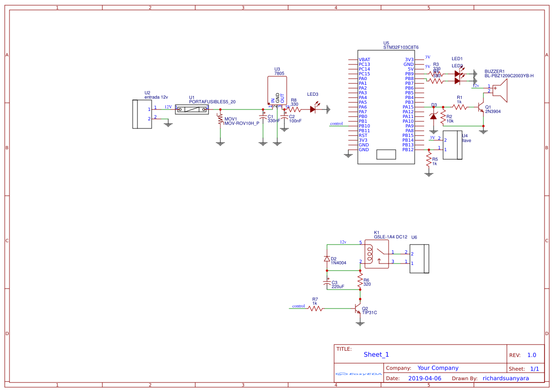Select the entrada 12v connector U2
Screen dimensions: 554x392
142,115
